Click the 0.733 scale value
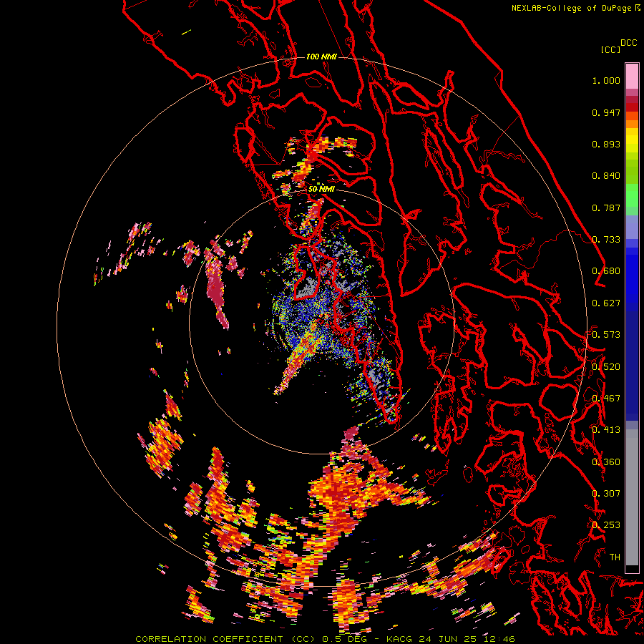Image resolution: width=644 pixels, height=644 pixels. 606,240
